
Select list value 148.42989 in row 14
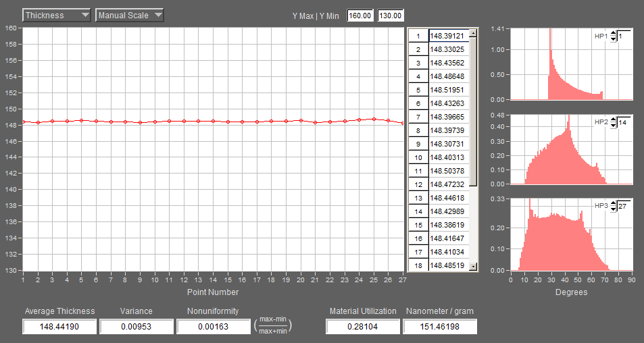[x=449, y=211]
